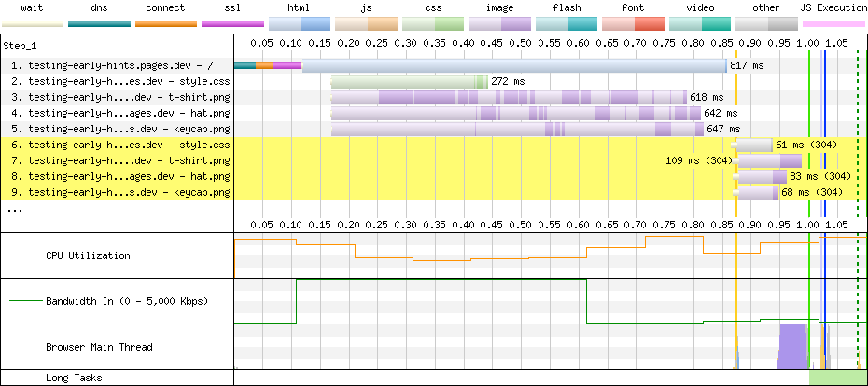Click the 642 ms hat.png bar

click(x=515, y=113)
